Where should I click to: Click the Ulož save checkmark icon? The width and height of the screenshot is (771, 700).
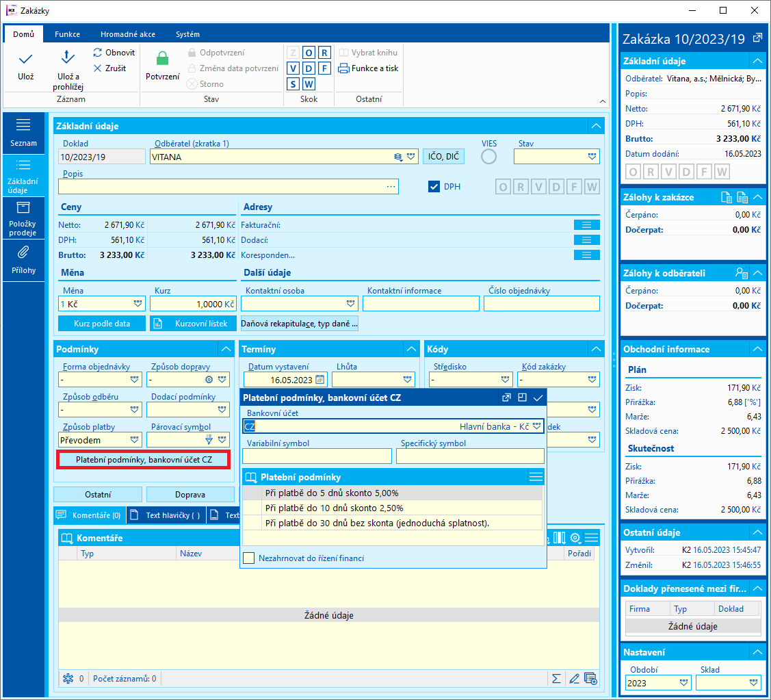(25, 60)
